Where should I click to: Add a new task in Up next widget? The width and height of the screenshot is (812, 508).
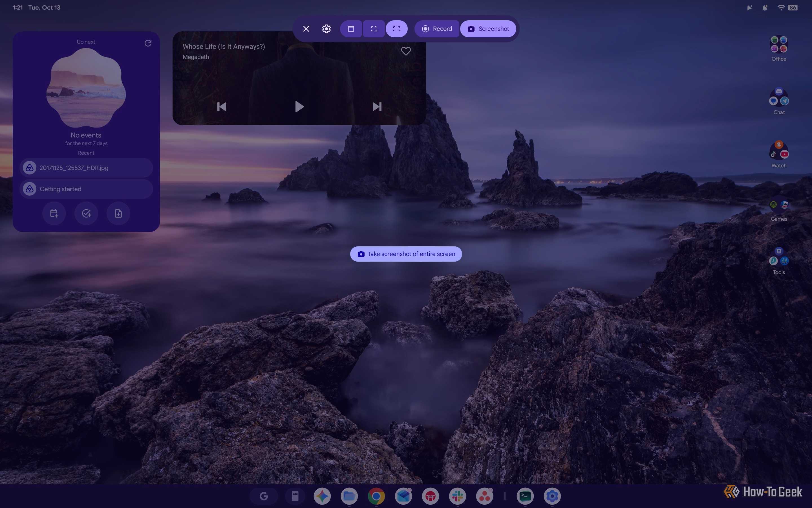tap(86, 213)
